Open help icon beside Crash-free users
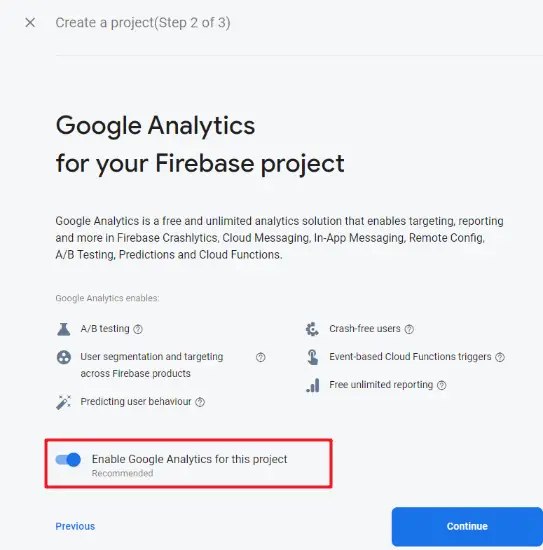The image size is (543, 550). 409,329
